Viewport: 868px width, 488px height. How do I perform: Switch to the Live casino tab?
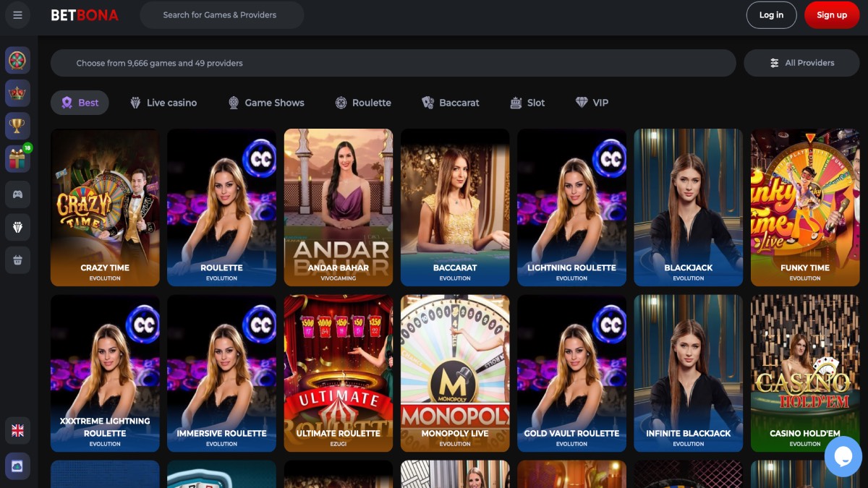point(163,103)
